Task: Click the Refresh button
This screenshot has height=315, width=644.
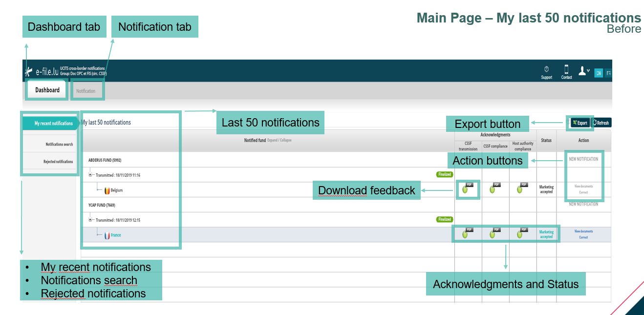Action: (601, 123)
